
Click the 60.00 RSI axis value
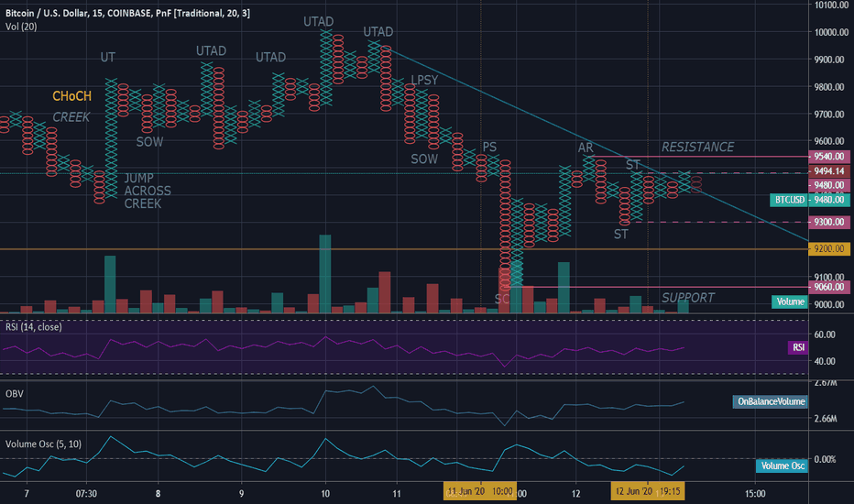tap(825, 334)
